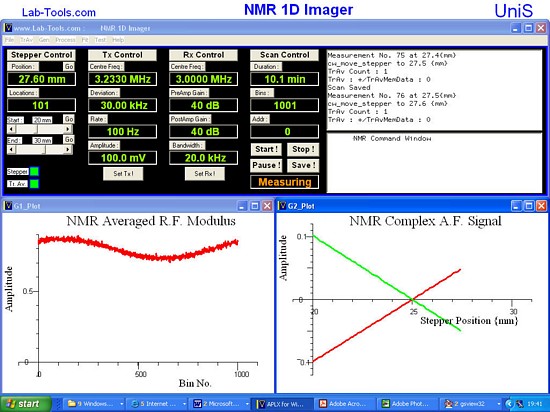Switch to Adobe Acrobat taskbar item
This screenshot has width=550, height=412.
[x=345, y=404]
